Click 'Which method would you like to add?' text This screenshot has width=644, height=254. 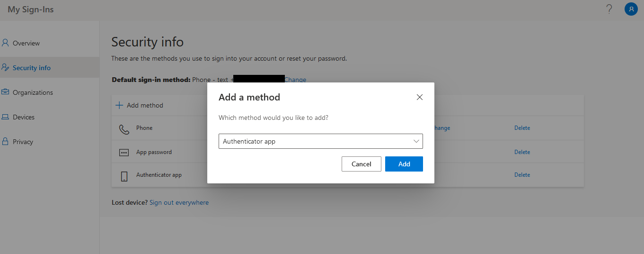tap(273, 118)
